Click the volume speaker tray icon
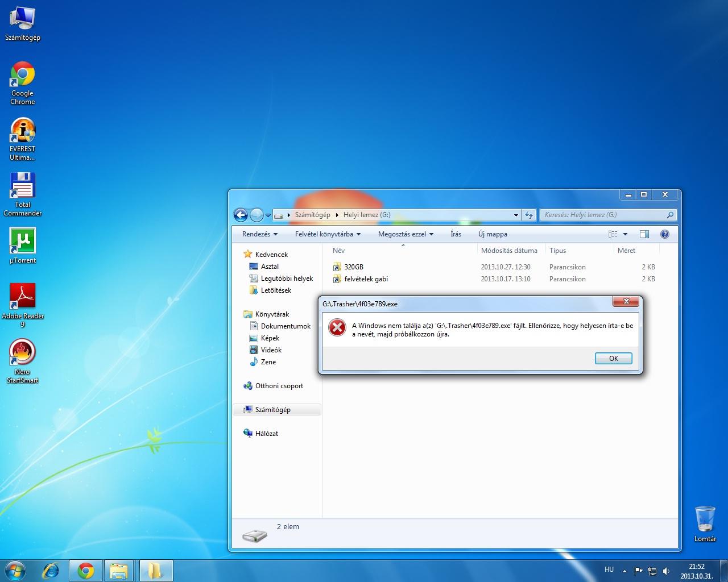This screenshot has height=582, width=728. (666, 571)
